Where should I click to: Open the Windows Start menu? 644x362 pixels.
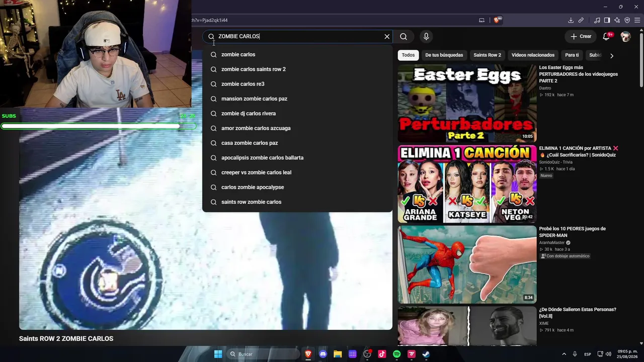point(218,354)
